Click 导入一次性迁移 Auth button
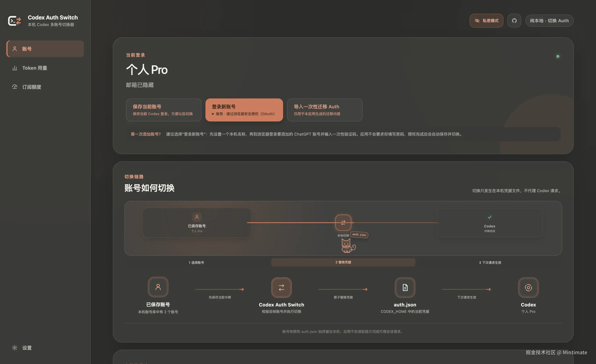This screenshot has height=364, width=596. tap(325, 110)
